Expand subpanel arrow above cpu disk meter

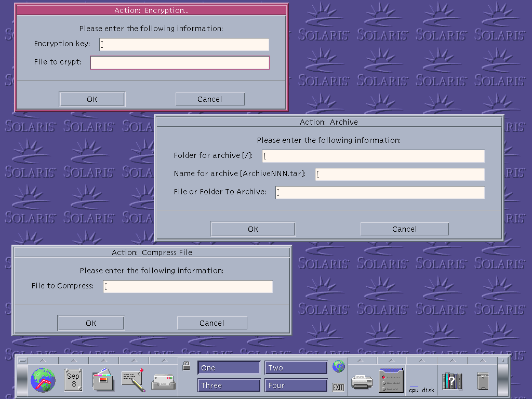click(x=421, y=361)
